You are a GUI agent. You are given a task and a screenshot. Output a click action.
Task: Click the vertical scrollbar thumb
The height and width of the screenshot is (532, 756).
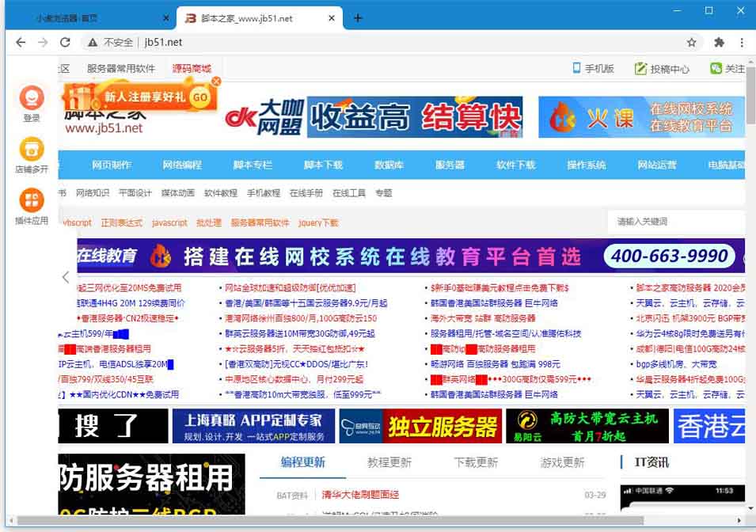point(750,94)
